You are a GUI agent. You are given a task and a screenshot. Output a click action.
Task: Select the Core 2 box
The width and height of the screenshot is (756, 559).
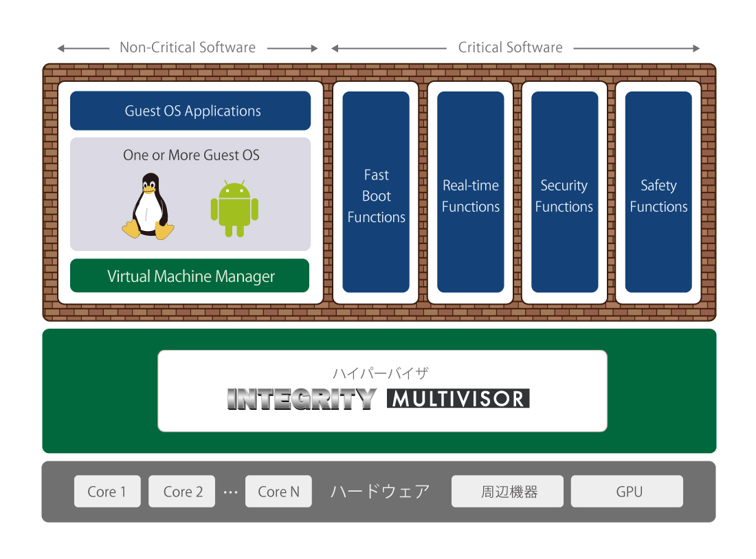pyautogui.click(x=181, y=492)
